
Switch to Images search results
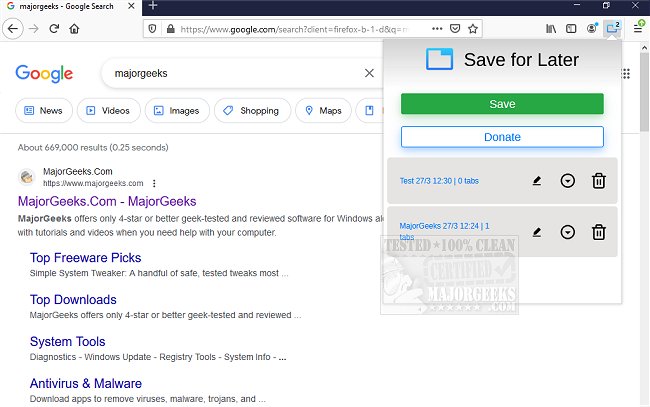177,111
